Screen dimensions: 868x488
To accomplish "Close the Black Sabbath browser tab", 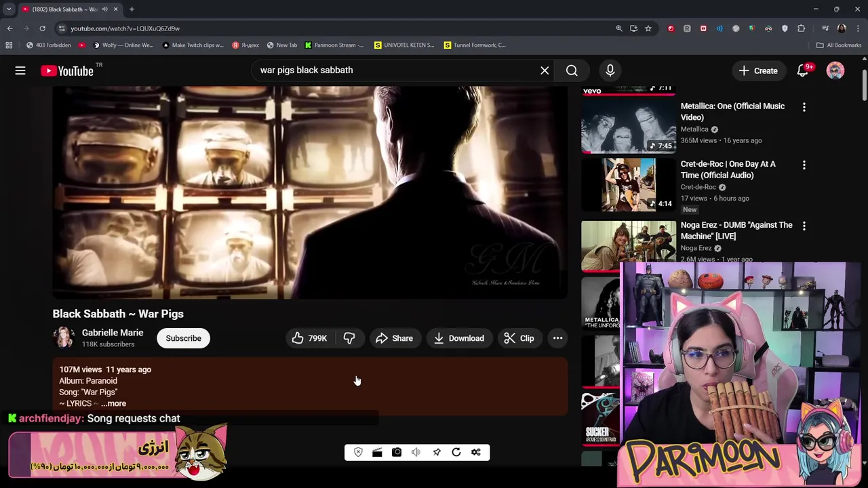I will coord(115,9).
